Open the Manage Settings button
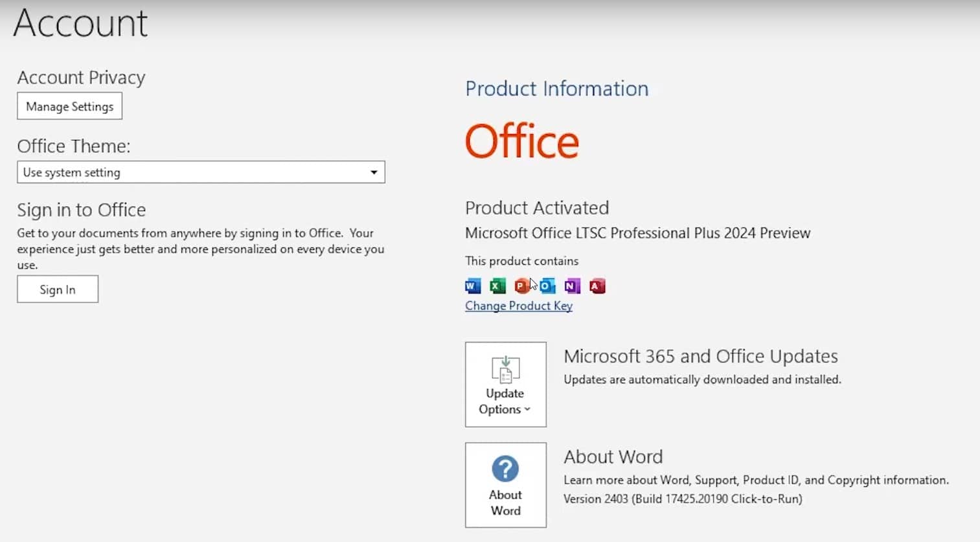Viewport: 980px width, 542px height. pos(69,106)
